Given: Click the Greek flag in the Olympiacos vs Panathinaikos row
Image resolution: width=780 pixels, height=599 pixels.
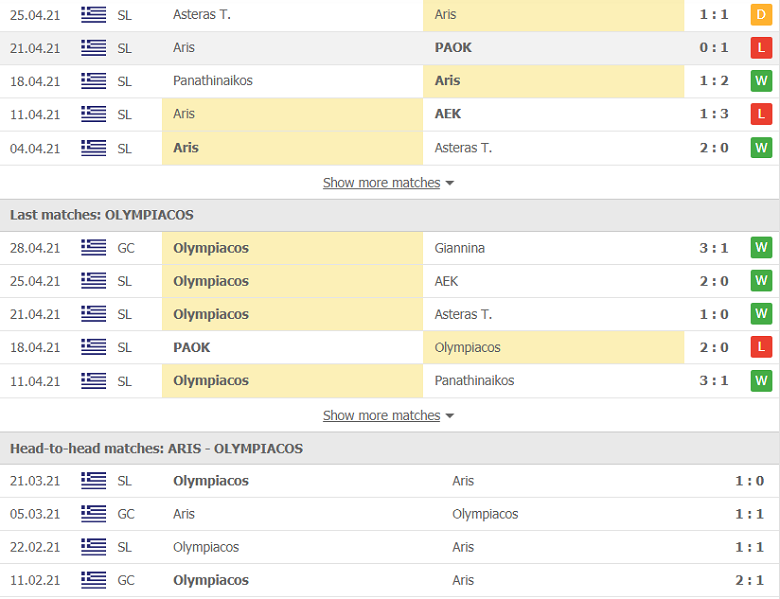Looking at the screenshot, I should coord(94,381).
